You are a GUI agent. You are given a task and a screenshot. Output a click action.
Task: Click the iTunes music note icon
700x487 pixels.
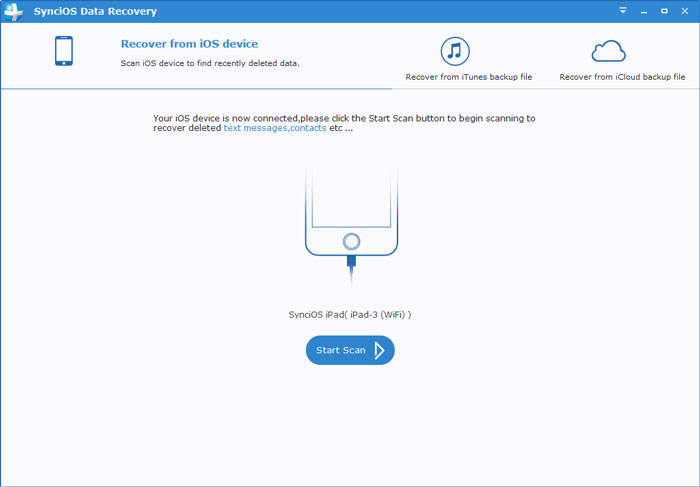pos(455,51)
